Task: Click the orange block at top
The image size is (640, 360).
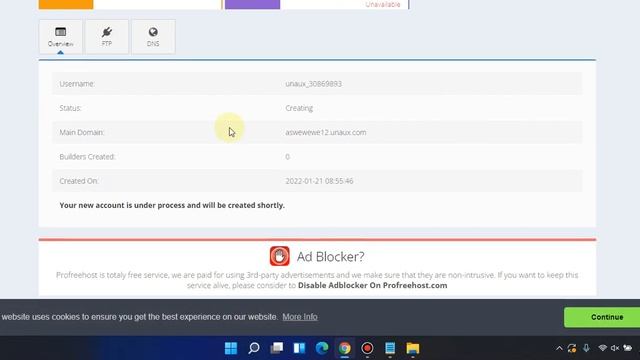Action: 66,4
